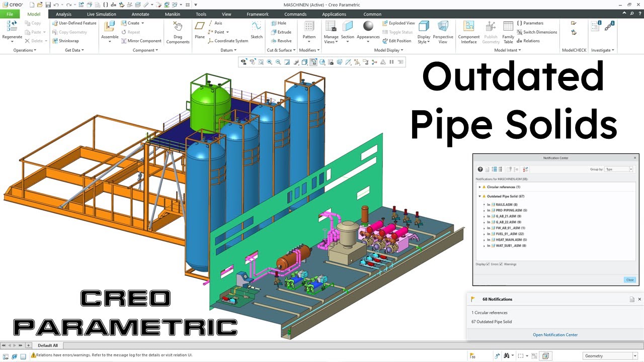Pause simulation in graphics toolbar
644x362 pixels.
391,62
